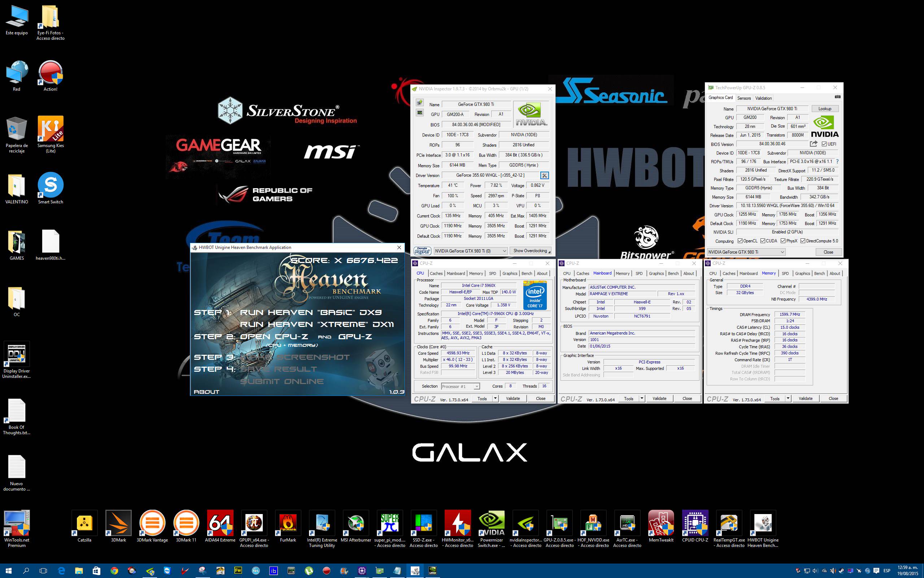Image resolution: width=924 pixels, height=578 pixels.
Task: Toggle the OpenCL checkbox in GPU-Z
Action: [740, 241]
